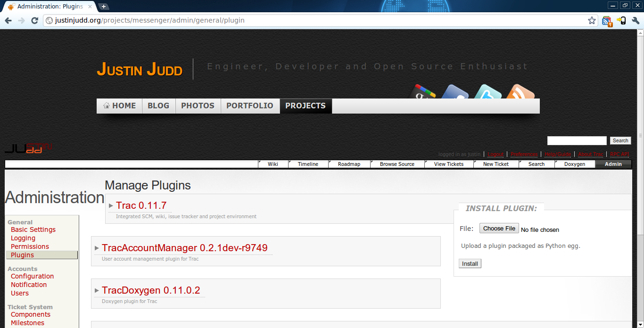This screenshot has width=644, height=328.
Task: Click inside the site search input field
Action: point(576,140)
